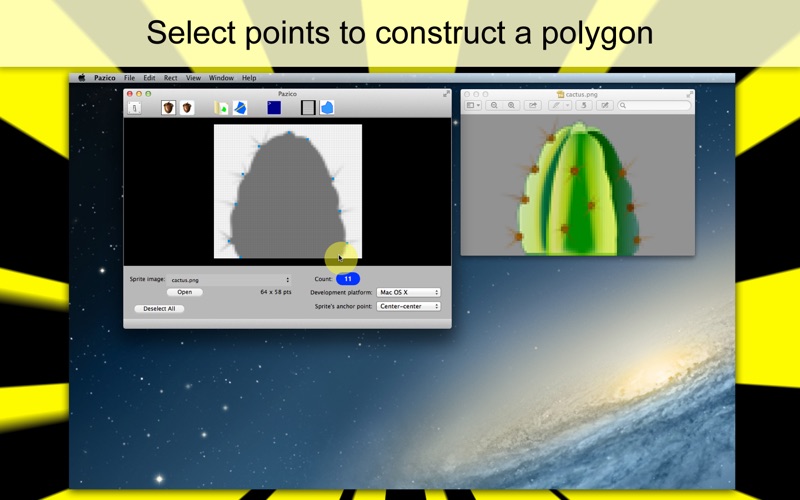Click the topmost blue polygon point on silhouette
Viewport: 800px width, 500px height.
click(x=290, y=133)
